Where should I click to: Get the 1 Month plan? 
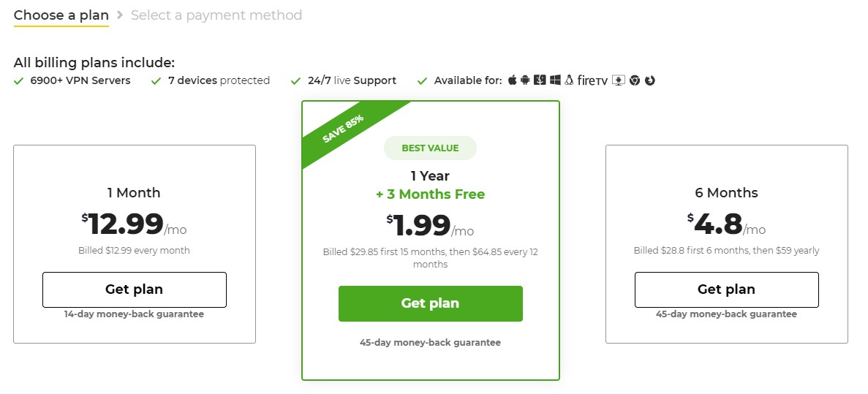(x=135, y=289)
